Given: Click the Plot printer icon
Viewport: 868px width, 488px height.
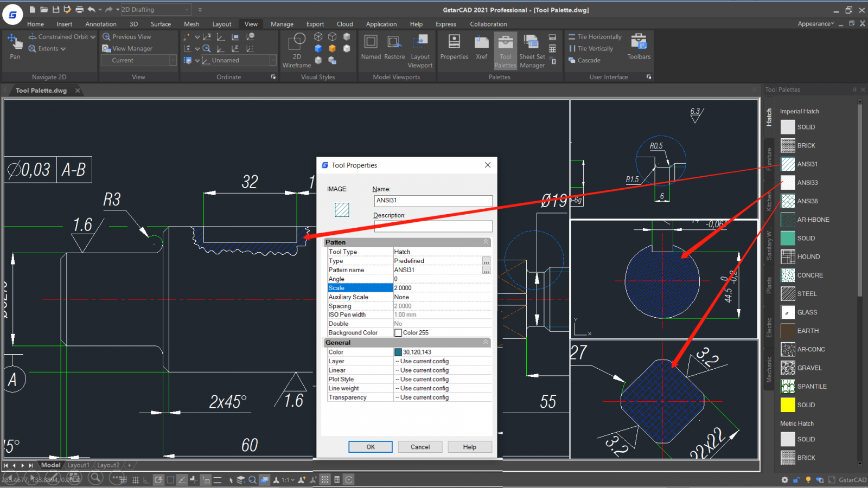Looking at the screenshot, I should 79,10.
